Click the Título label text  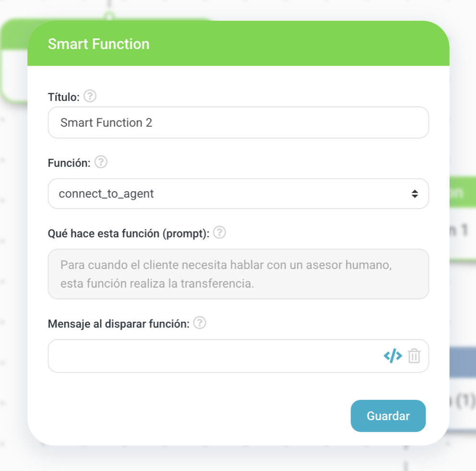pyautogui.click(x=63, y=97)
